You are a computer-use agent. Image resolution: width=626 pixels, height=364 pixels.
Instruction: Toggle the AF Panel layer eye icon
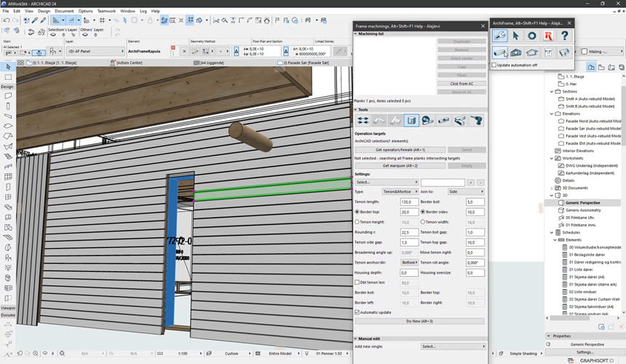coord(71,51)
